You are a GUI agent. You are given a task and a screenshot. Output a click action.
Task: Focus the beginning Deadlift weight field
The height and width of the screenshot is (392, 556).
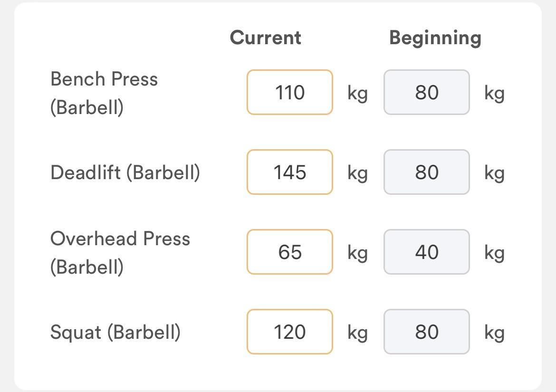[x=426, y=172]
